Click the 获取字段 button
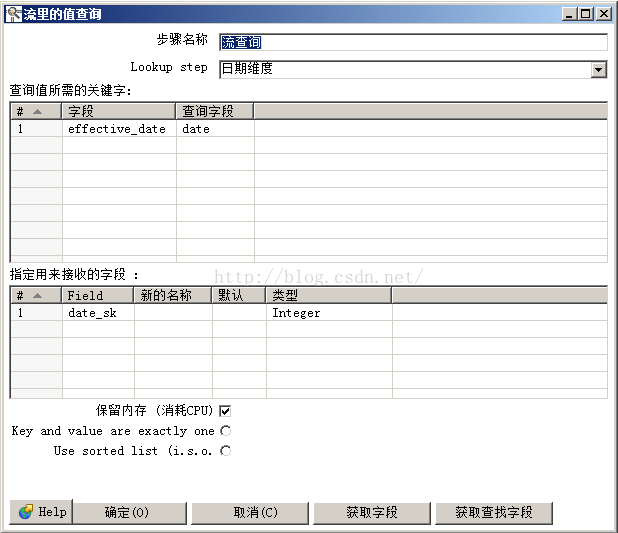 372,512
